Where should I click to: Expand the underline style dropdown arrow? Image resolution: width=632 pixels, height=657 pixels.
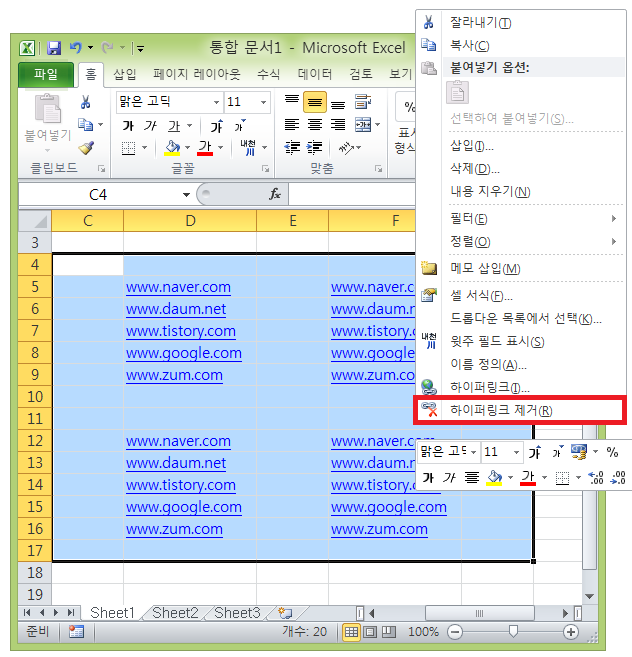(x=190, y=126)
